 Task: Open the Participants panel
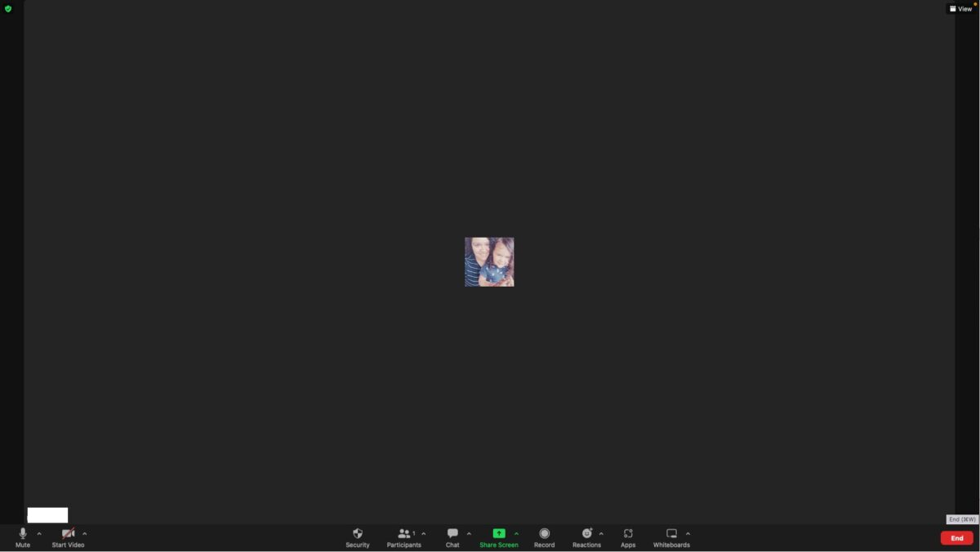point(403,537)
